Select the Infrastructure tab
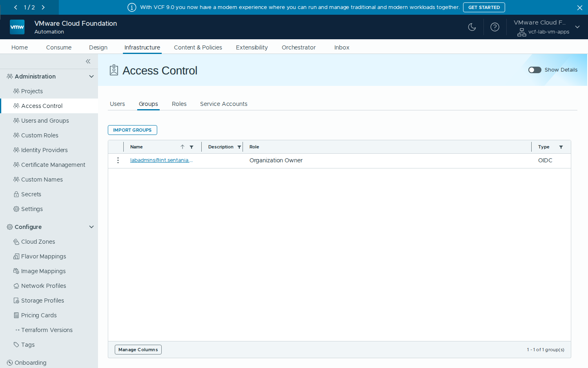The height and width of the screenshot is (368, 588). tap(142, 47)
